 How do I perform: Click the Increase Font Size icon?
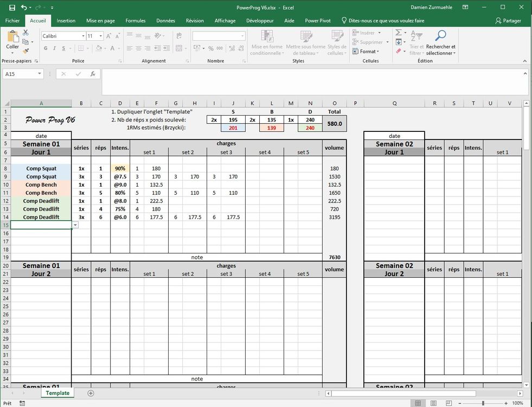[x=109, y=36]
